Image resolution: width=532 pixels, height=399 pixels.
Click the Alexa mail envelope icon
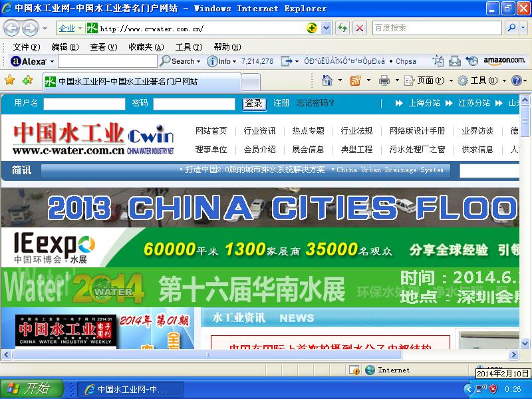coord(455,61)
